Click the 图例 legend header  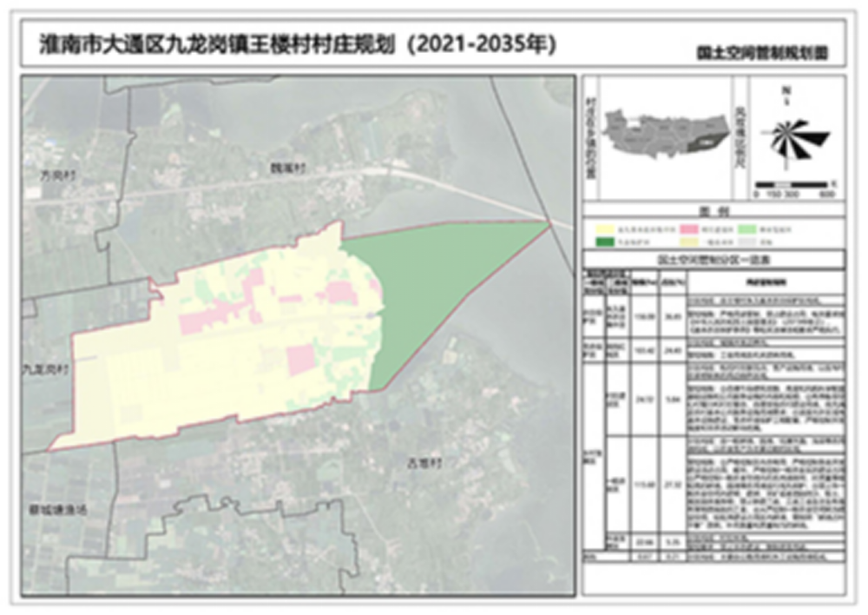(713, 211)
